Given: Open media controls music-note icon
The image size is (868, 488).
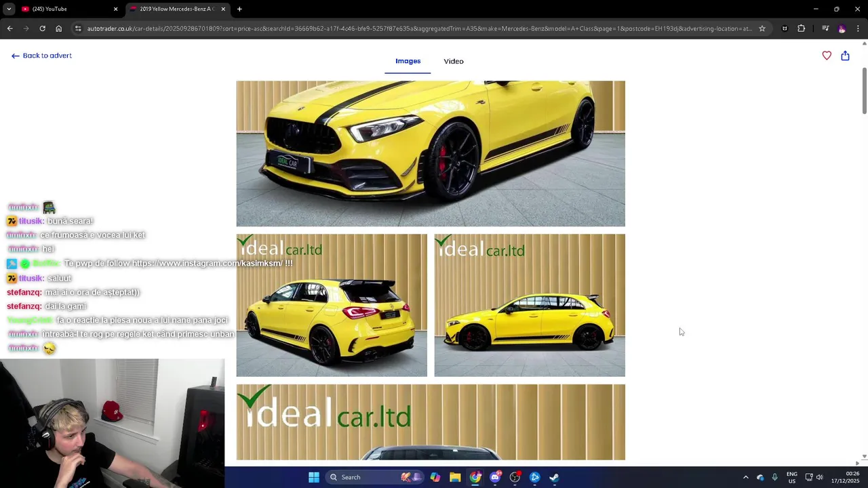Looking at the screenshot, I should (x=825, y=28).
